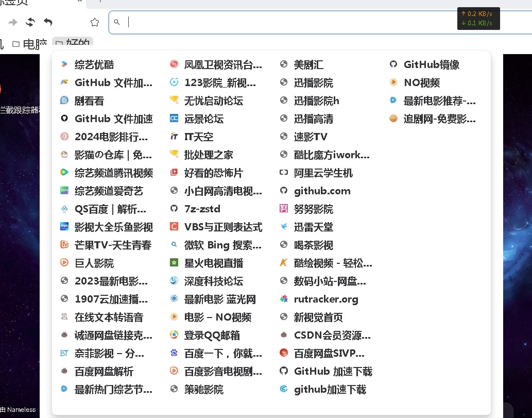
Task: Open 酷比魔方iwork bookmark
Action: pyautogui.click(x=324, y=155)
